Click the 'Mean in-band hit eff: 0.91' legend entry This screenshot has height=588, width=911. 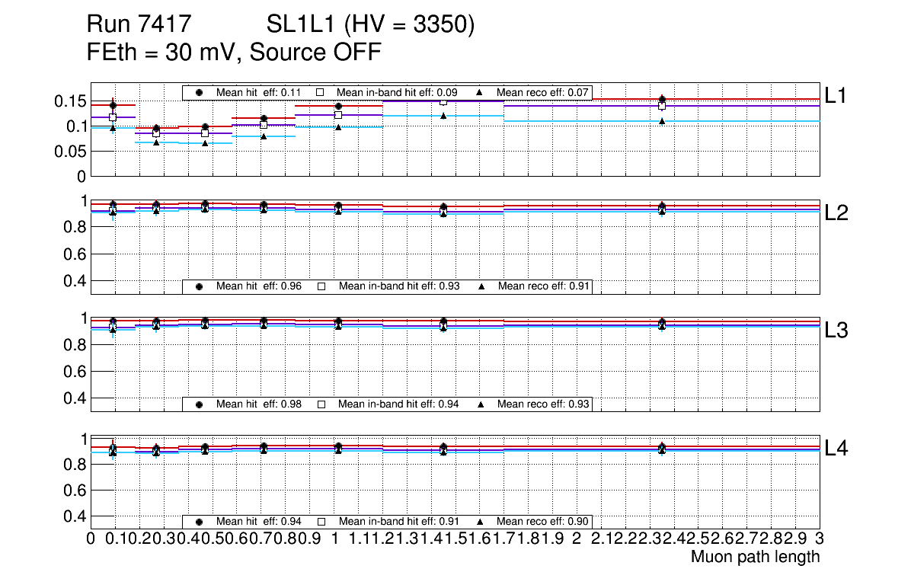[398, 522]
